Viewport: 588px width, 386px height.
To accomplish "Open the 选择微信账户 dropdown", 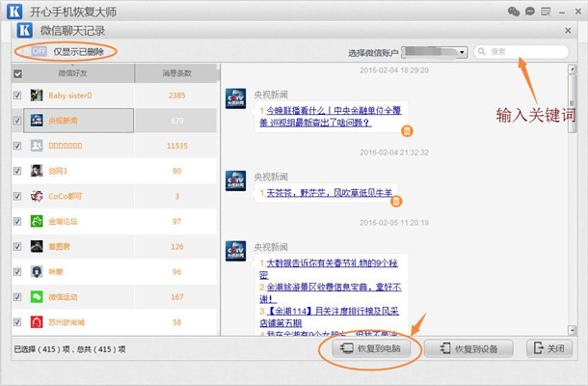I will click(434, 52).
